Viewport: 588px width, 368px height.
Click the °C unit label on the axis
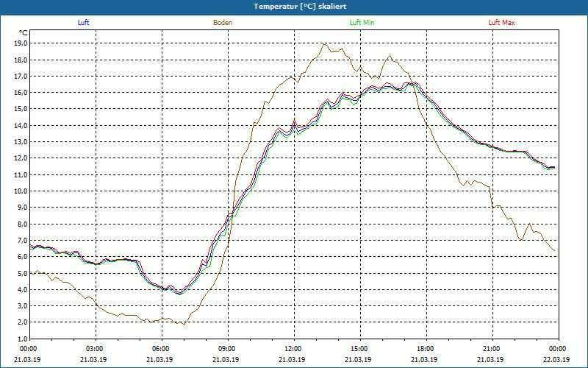(24, 33)
